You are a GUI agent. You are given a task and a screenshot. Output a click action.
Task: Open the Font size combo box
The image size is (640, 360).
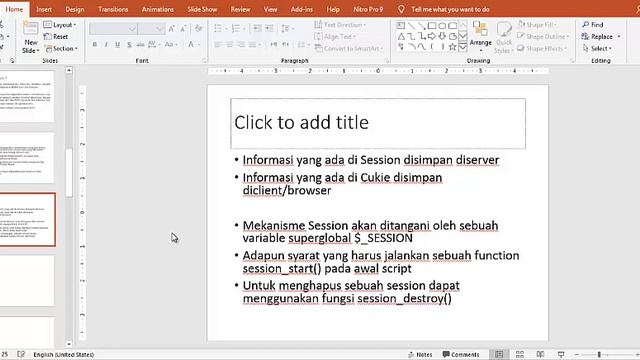pos(151,29)
